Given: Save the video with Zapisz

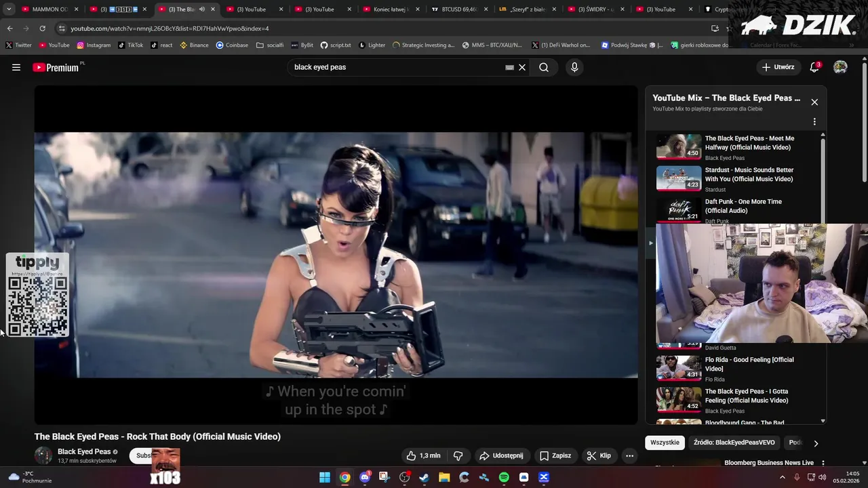Looking at the screenshot, I should (555, 455).
